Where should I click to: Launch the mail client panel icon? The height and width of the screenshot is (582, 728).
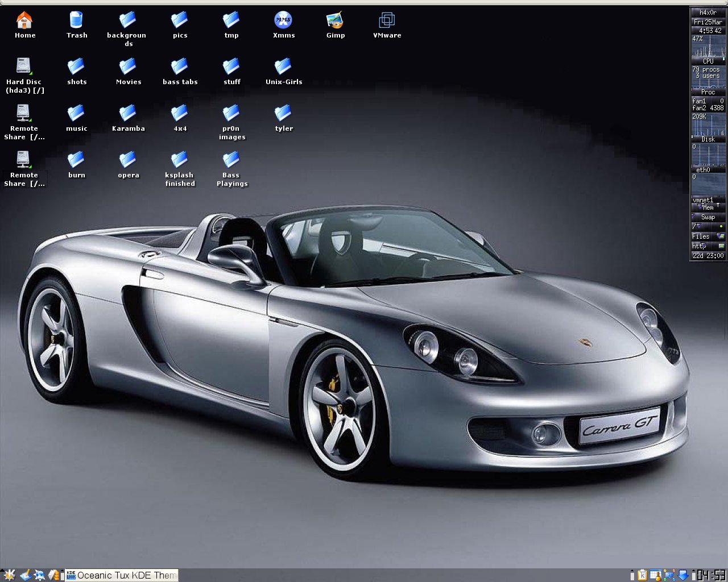tap(54, 575)
